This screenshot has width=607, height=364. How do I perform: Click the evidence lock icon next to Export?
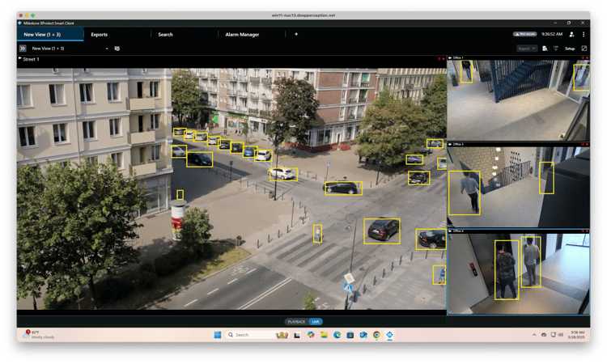(x=545, y=49)
